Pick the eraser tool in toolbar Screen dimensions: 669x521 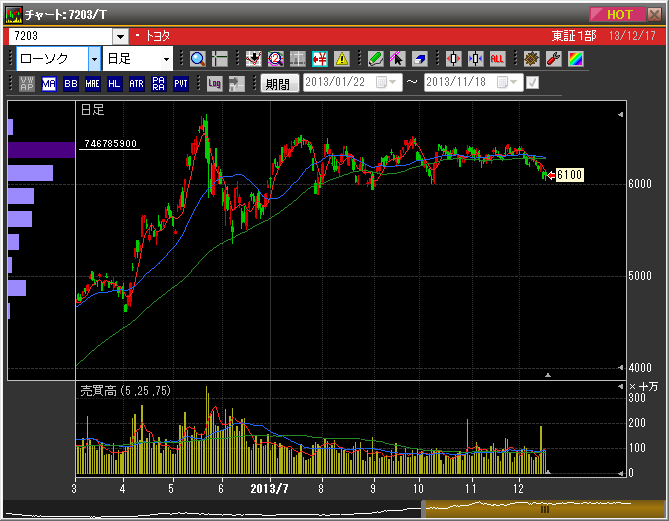click(x=419, y=59)
